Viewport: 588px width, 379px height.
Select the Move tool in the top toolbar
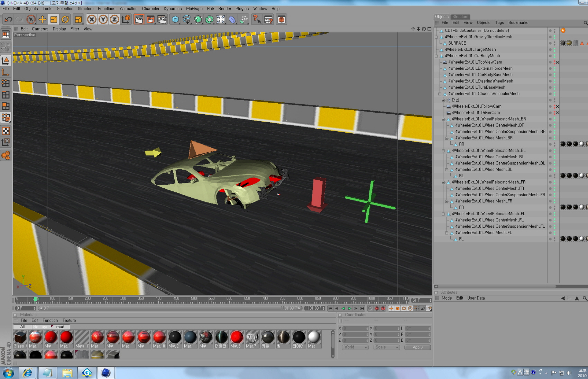[42, 20]
